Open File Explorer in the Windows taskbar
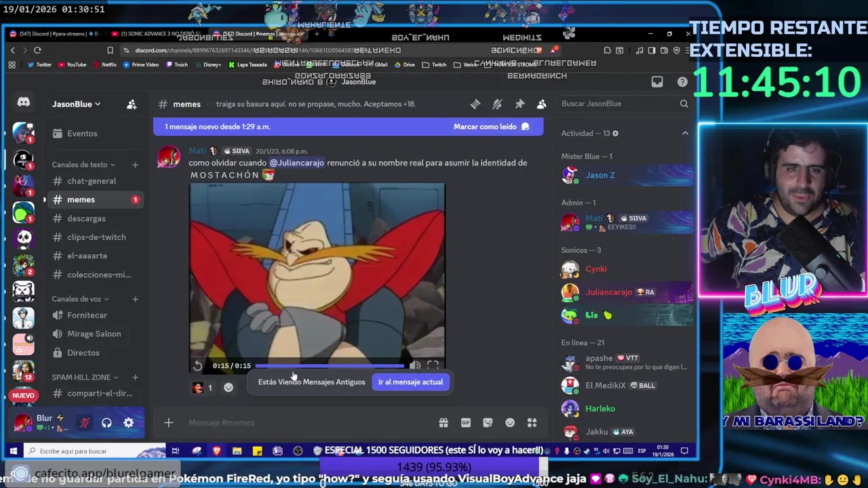 tap(237, 451)
